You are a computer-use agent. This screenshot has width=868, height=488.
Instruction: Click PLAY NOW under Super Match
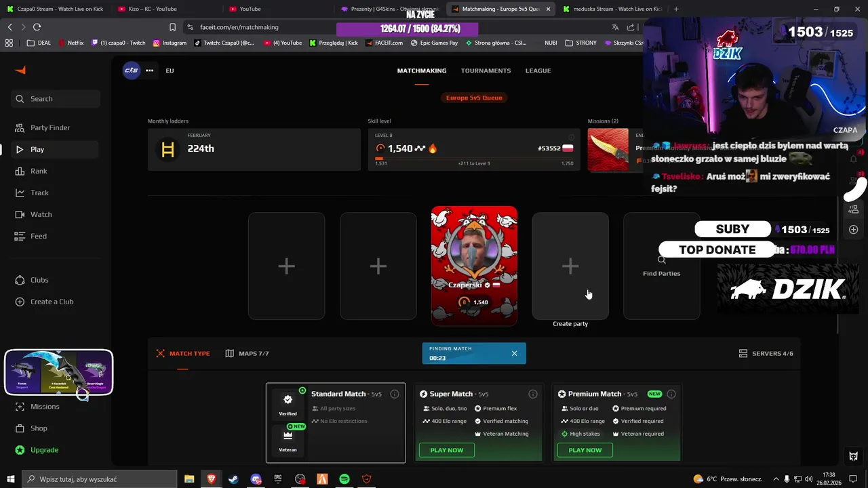pyautogui.click(x=447, y=450)
